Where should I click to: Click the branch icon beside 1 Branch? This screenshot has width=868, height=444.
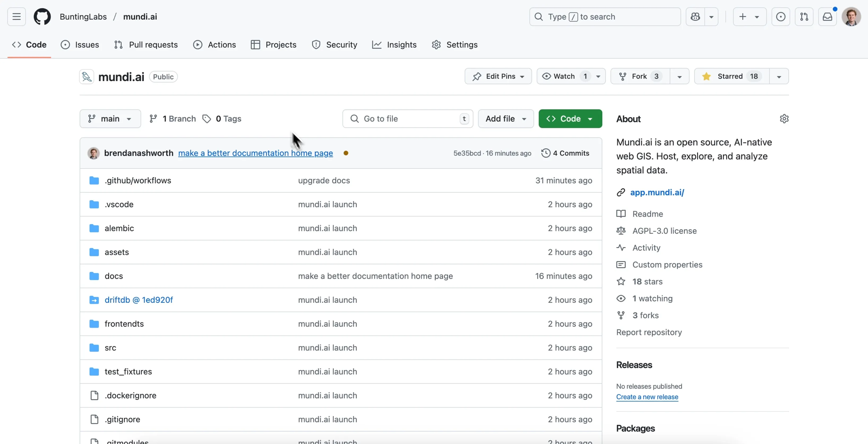(x=153, y=119)
